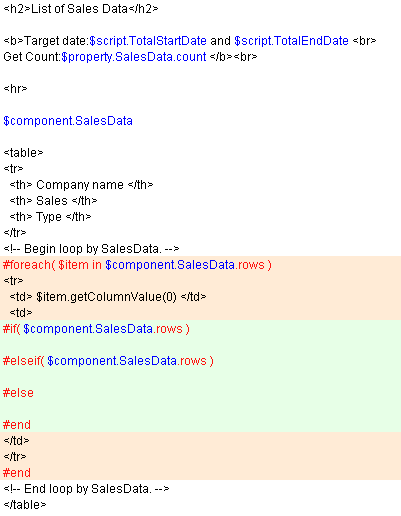Click the opening <table> tag line

tap(23, 153)
